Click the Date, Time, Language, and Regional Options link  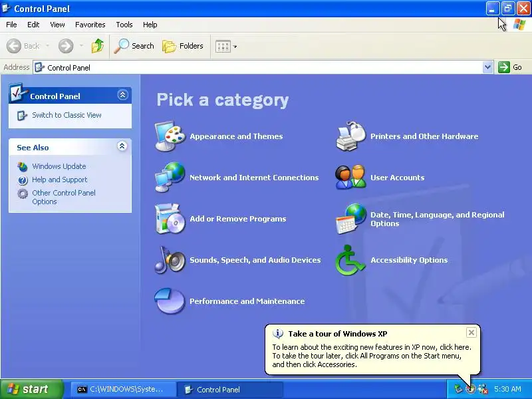tap(438, 219)
